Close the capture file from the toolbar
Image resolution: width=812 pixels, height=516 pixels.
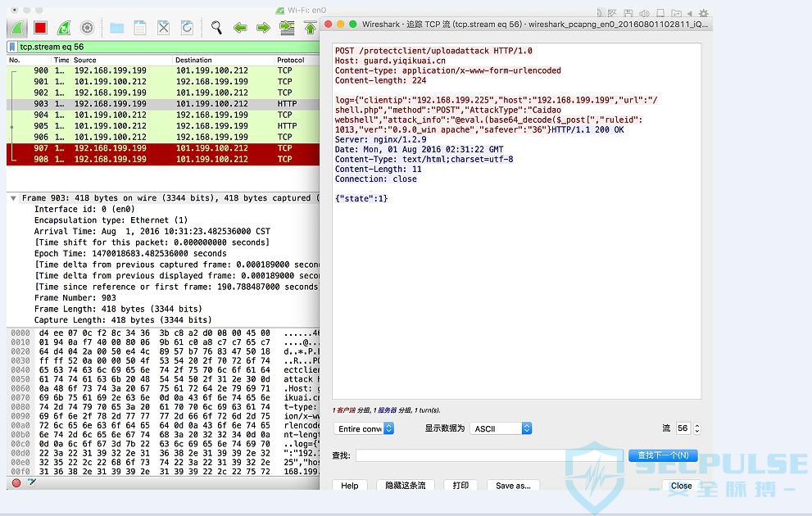pos(164,27)
